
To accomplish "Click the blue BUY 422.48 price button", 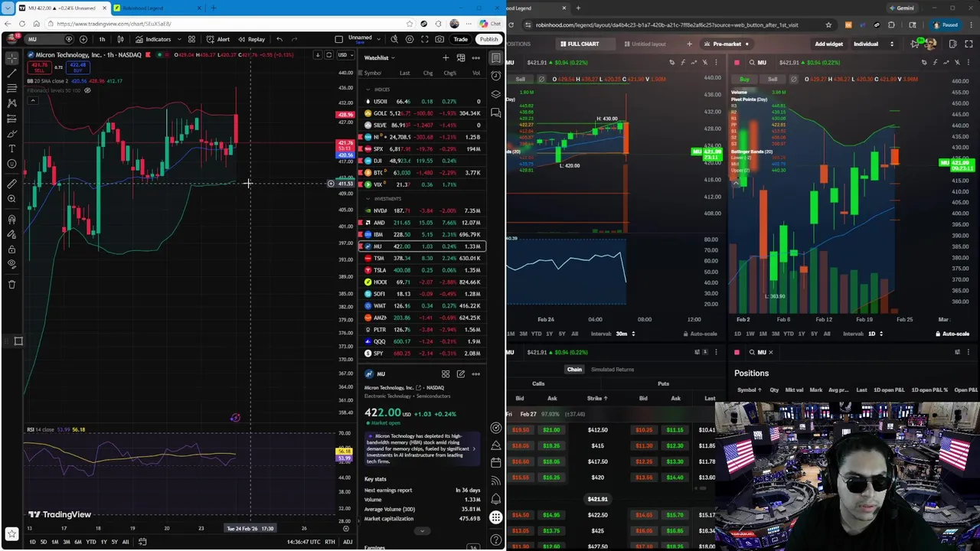I will [x=78, y=68].
